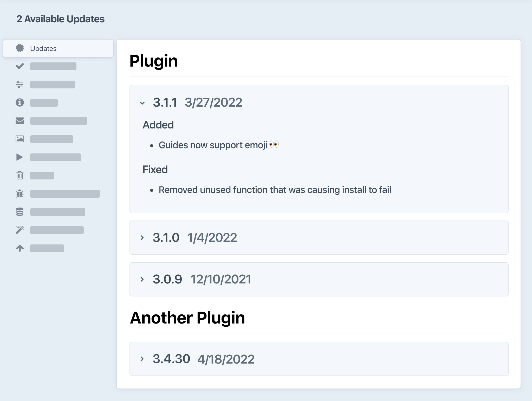Select the play icon in the sidebar
Screen dimensions: 532x401
click(x=20, y=157)
